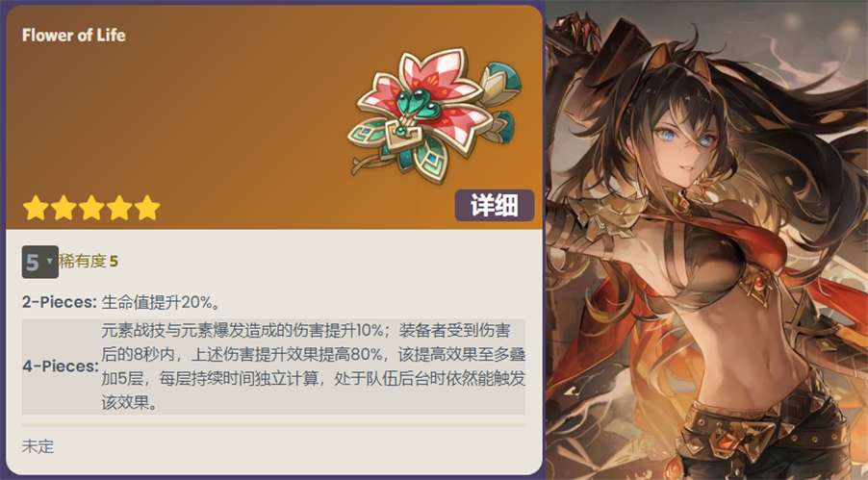Click the 4-Pieces effect description text

coord(314,366)
